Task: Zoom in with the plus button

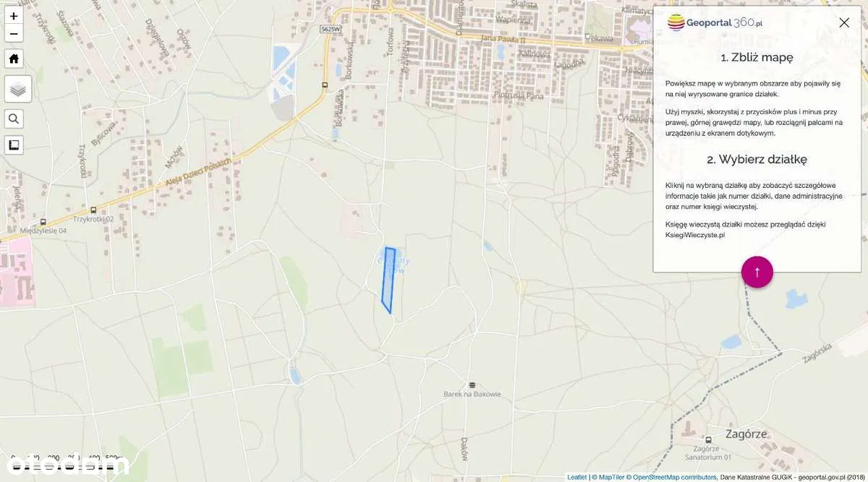Action: (x=14, y=16)
